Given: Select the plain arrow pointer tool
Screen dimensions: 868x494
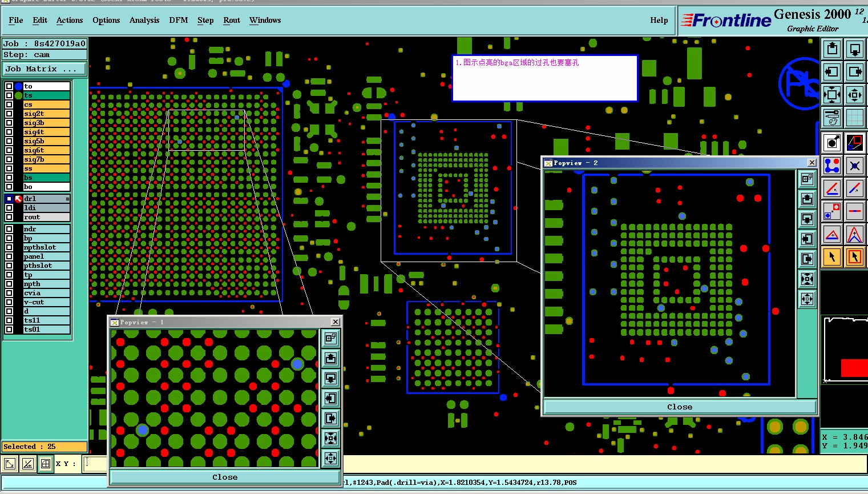Looking at the screenshot, I should (832, 257).
